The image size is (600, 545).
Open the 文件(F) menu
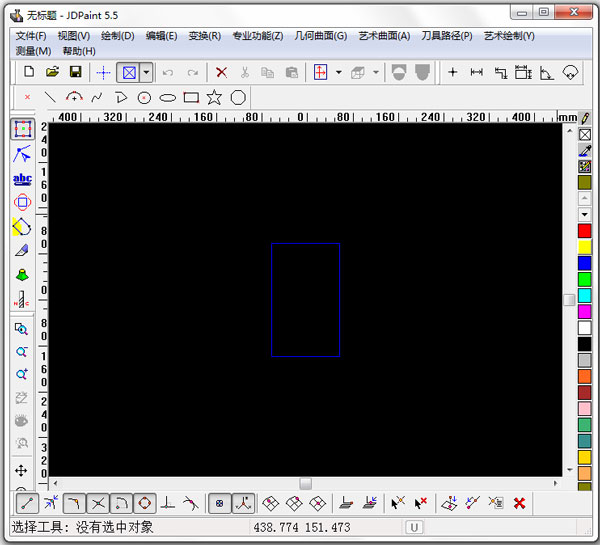click(31, 36)
